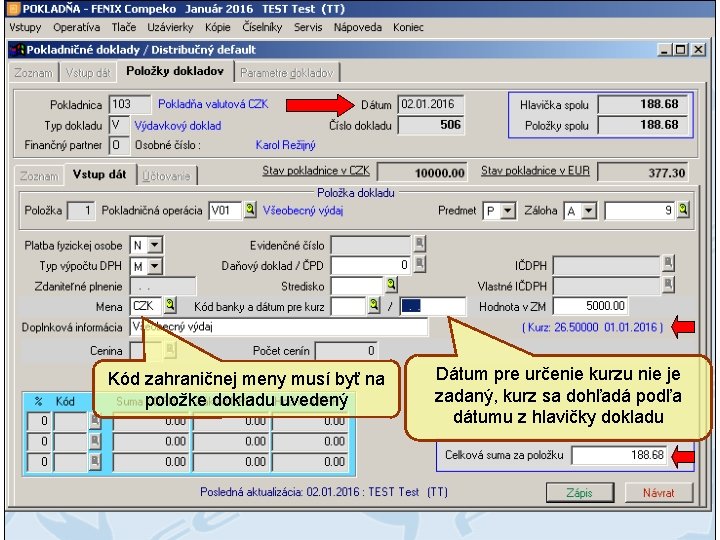
Task: Click the Zápis button
Action: coord(579,493)
